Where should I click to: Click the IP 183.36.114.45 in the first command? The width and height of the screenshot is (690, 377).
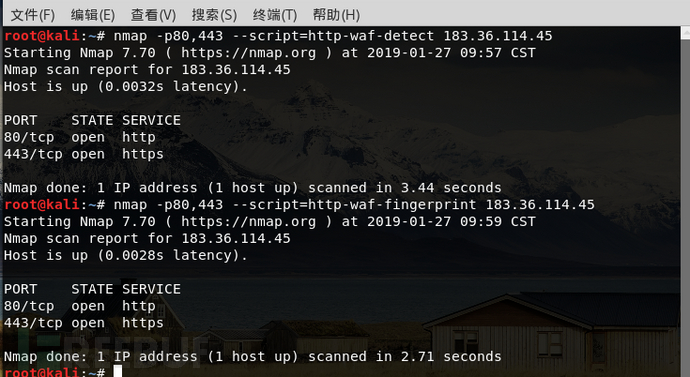tap(498, 36)
